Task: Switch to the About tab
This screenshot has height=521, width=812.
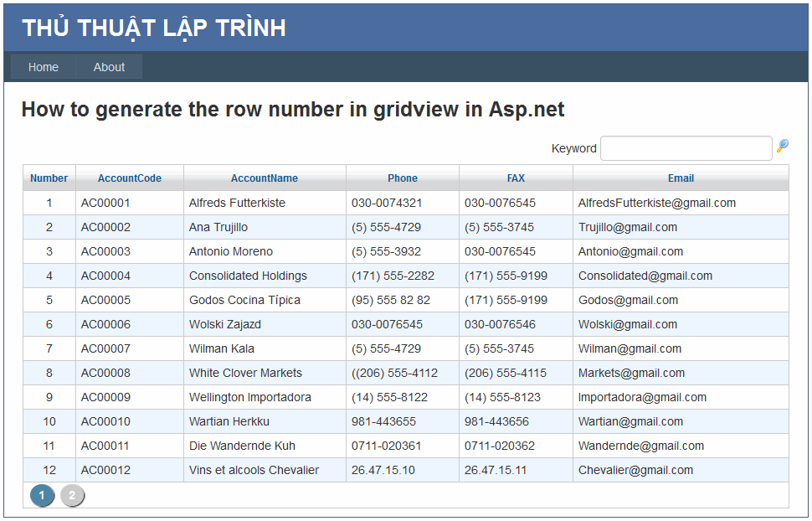Action: (108, 67)
